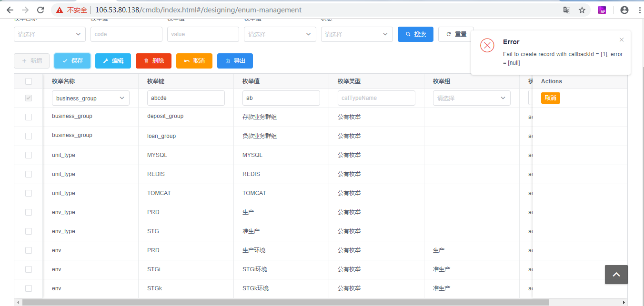This screenshot has width=644, height=306.
Task: Click the 枚举组 column header
Action: tap(442, 81)
